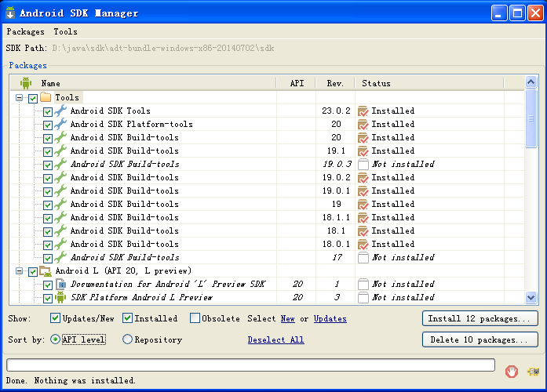Select the Repository sort radio button

point(127,339)
